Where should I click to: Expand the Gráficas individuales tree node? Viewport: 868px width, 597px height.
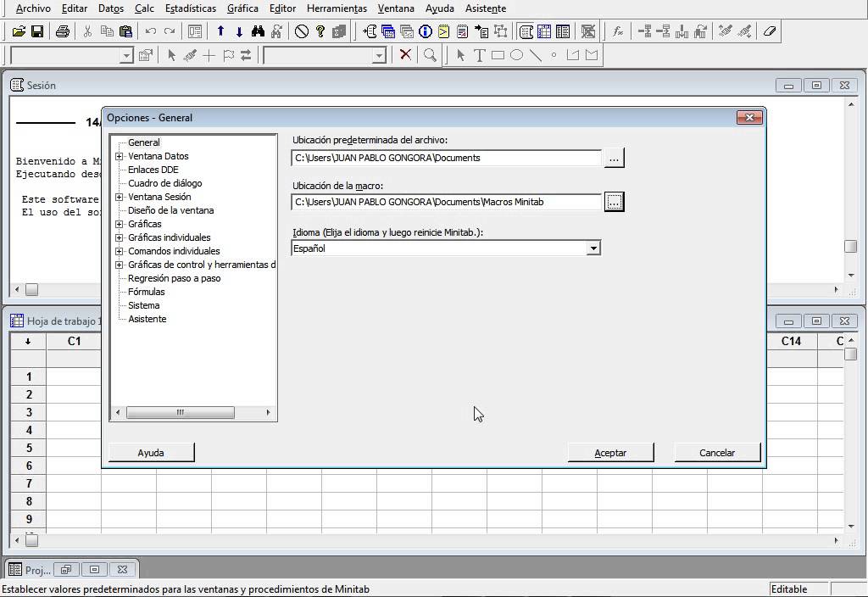pos(119,237)
